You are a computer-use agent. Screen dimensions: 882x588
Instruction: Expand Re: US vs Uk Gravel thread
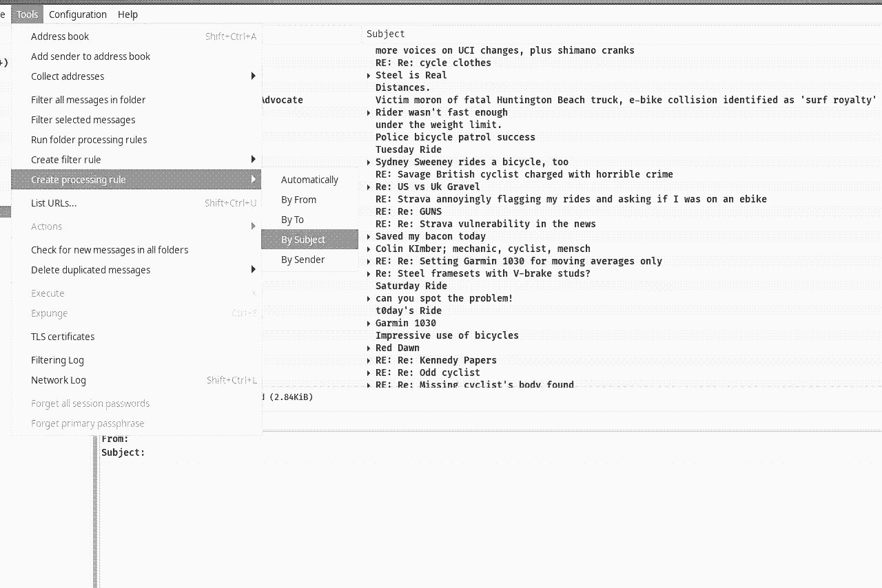pyautogui.click(x=369, y=187)
